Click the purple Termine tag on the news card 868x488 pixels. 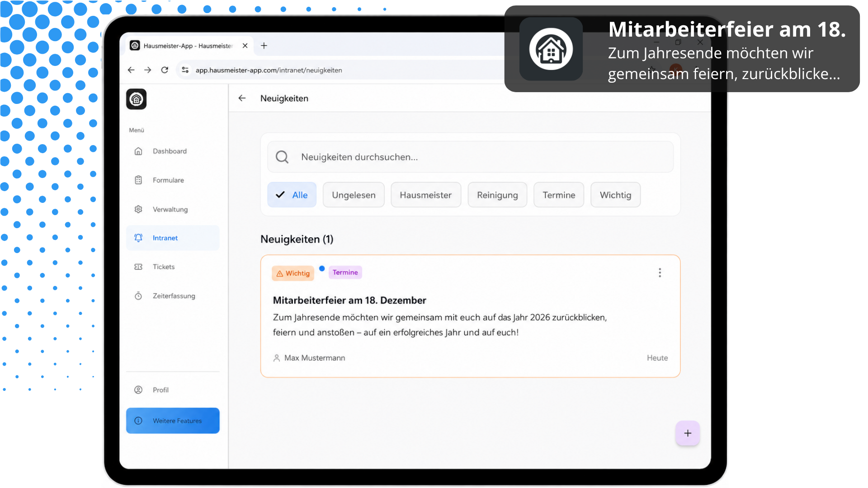coord(345,272)
